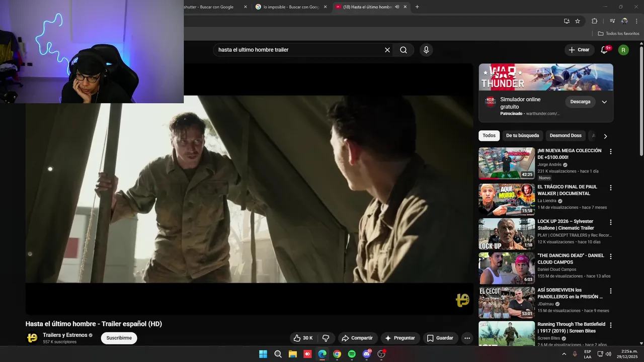Open options for 'LOCK UP 2026' video
Screen dimensions: 644x362
pyautogui.click(x=611, y=222)
